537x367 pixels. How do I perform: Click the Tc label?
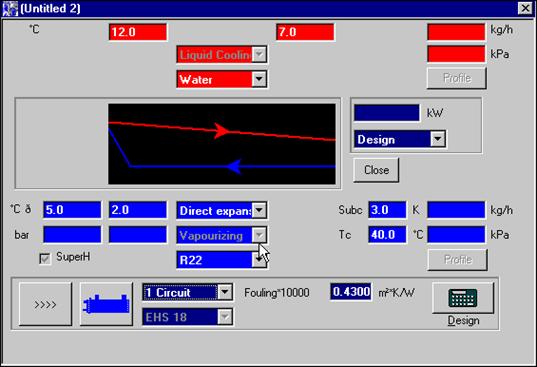click(x=345, y=235)
